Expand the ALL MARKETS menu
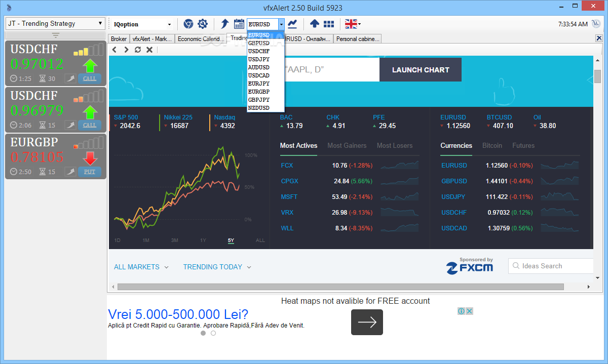 141,267
